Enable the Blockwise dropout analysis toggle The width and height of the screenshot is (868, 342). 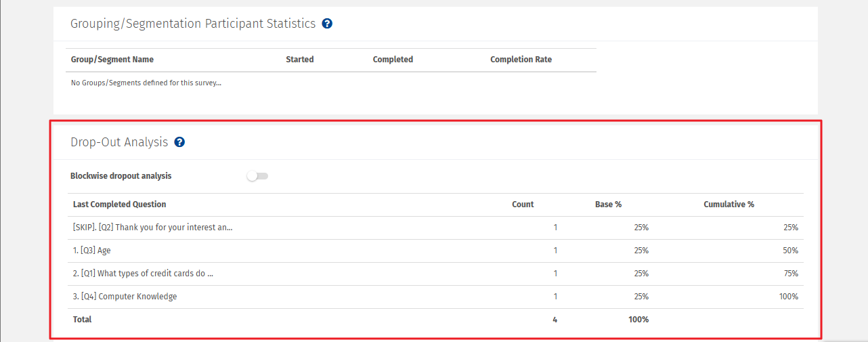click(x=257, y=176)
